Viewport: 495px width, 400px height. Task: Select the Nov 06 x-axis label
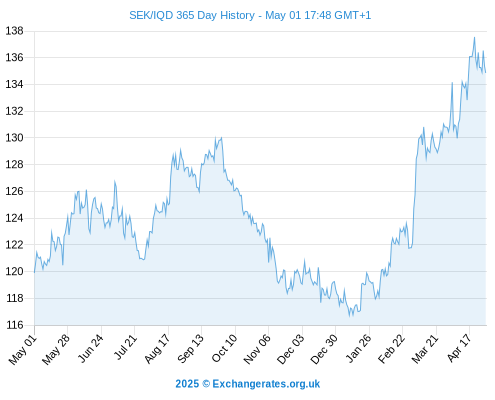pos(257,349)
